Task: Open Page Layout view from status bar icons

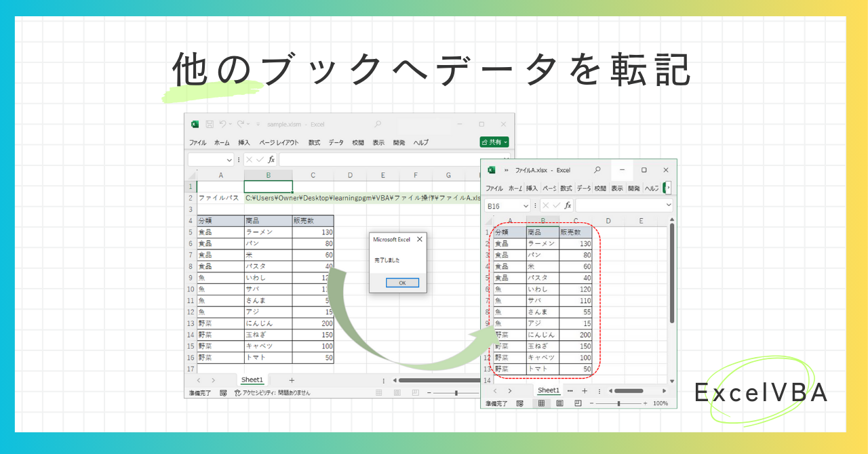Action: (x=397, y=393)
